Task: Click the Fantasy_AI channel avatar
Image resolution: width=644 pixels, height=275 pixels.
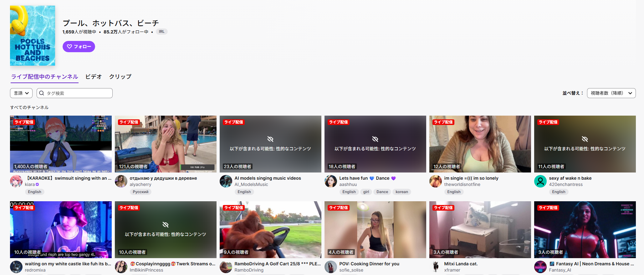Action: (x=540, y=267)
